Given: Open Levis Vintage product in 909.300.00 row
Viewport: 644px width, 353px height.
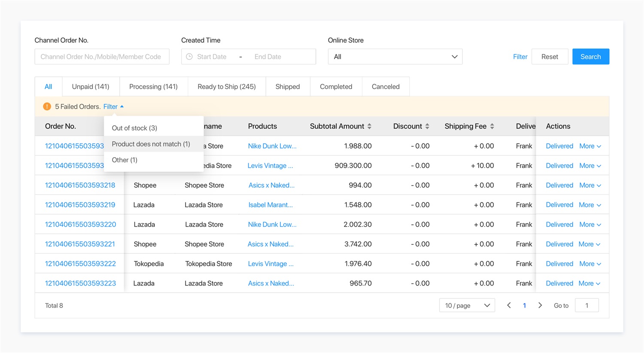Looking at the screenshot, I should click(x=270, y=166).
